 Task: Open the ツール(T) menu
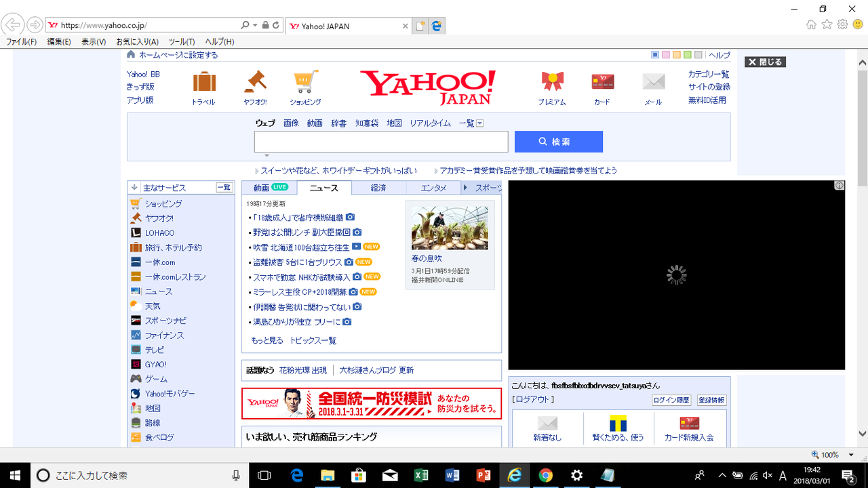click(182, 42)
